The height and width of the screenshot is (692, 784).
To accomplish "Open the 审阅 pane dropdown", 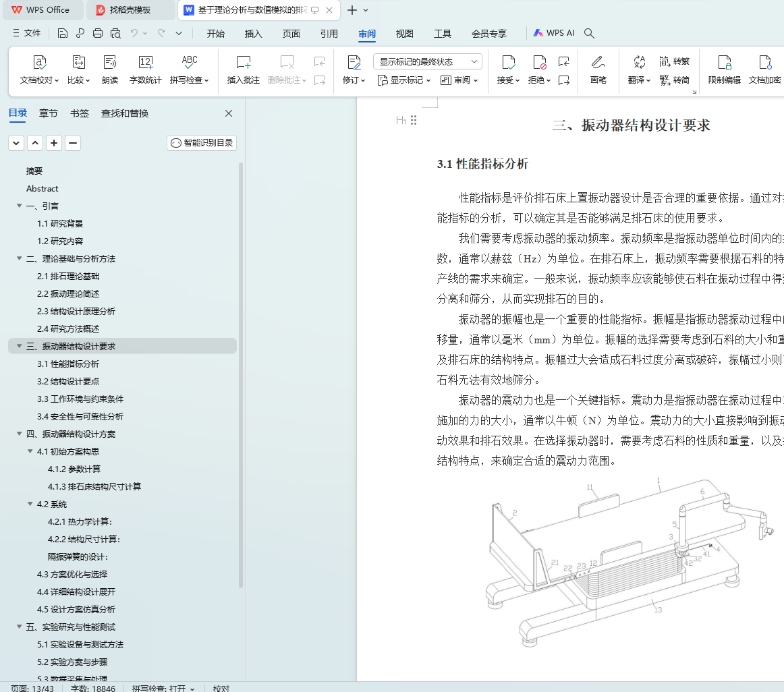I will pyautogui.click(x=459, y=80).
